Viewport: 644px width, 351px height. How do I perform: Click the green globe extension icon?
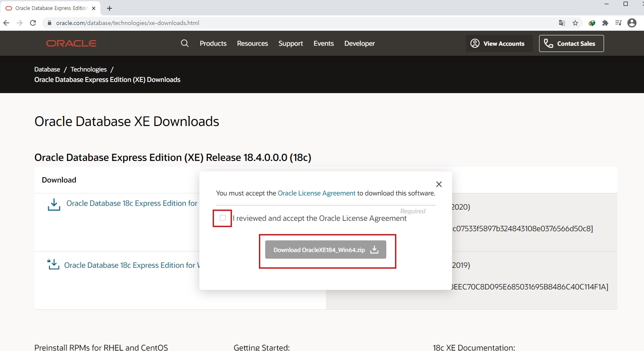click(x=592, y=23)
